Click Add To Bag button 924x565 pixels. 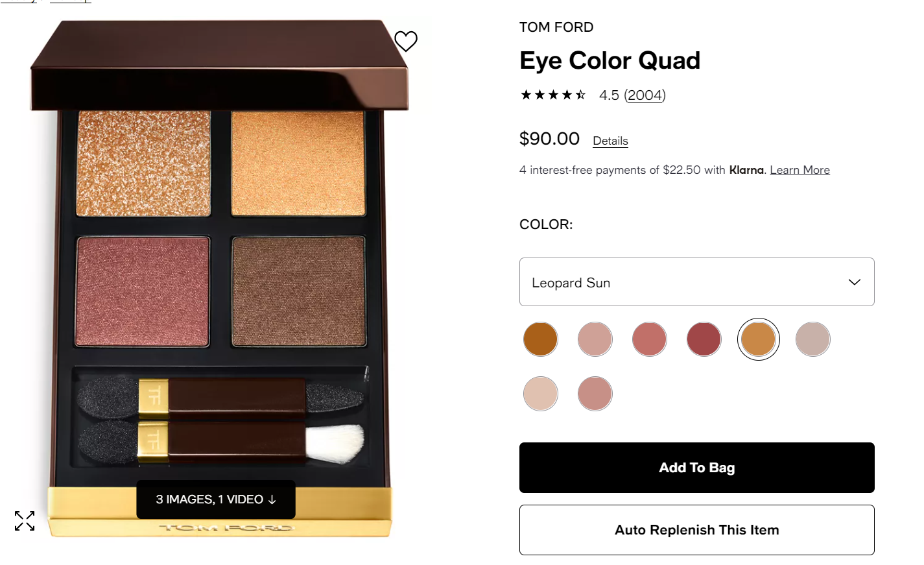coord(696,468)
